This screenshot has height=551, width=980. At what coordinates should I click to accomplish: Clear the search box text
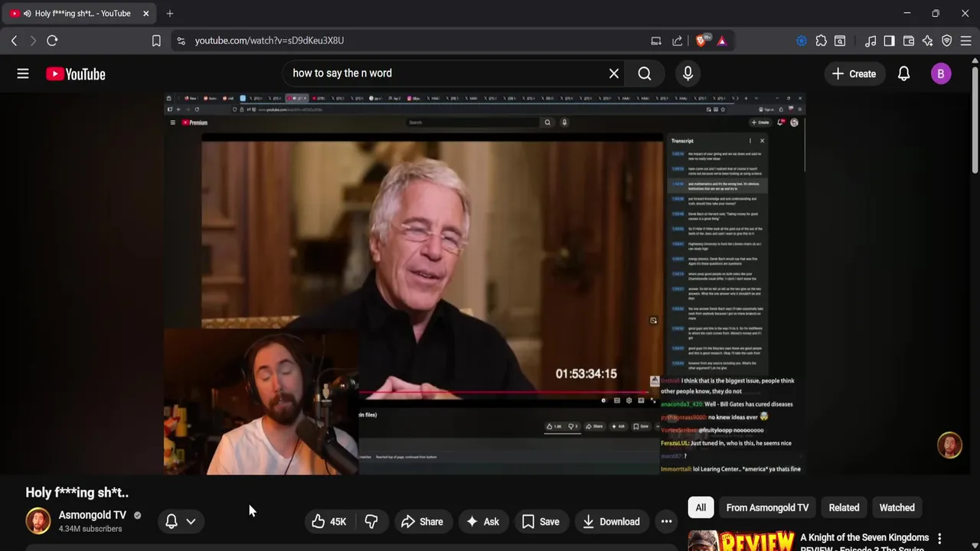coord(614,73)
